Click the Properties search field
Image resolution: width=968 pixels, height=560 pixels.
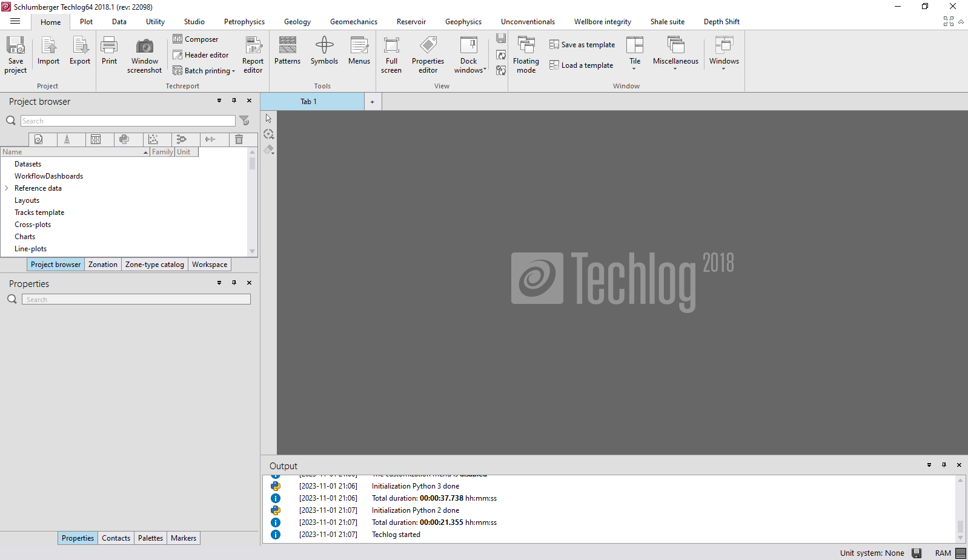click(x=136, y=300)
